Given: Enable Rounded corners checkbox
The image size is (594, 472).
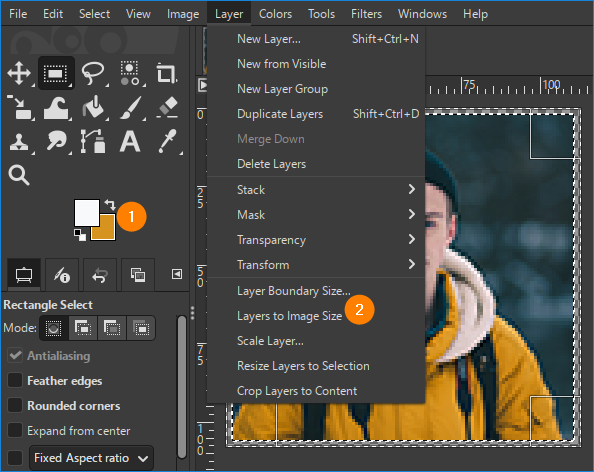Looking at the screenshot, I should 15,406.
